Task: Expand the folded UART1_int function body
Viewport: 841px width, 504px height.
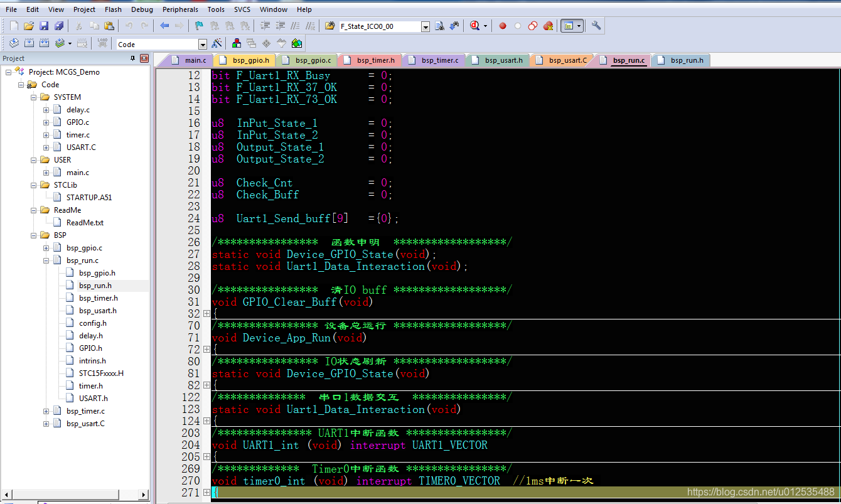Action: click(207, 457)
